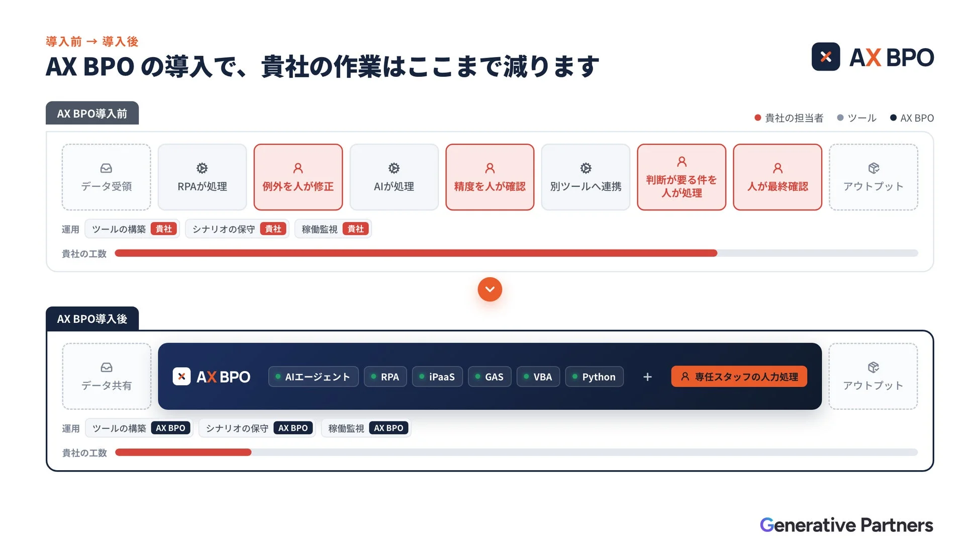Click the AIが処理 label
The height and width of the screenshot is (551, 980).
pos(394,186)
